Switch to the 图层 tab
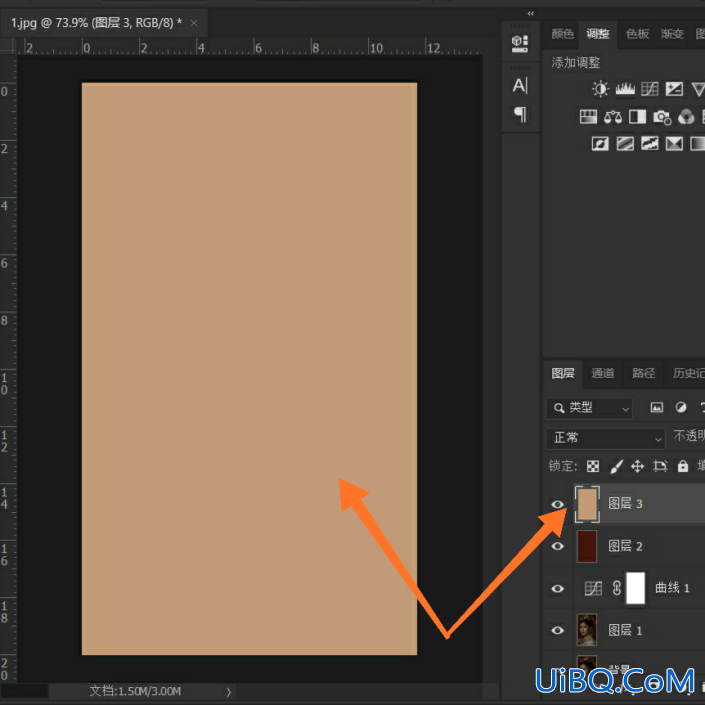Viewport: 705px width, 705px height. pyautogui.click(x=563, y=373)
